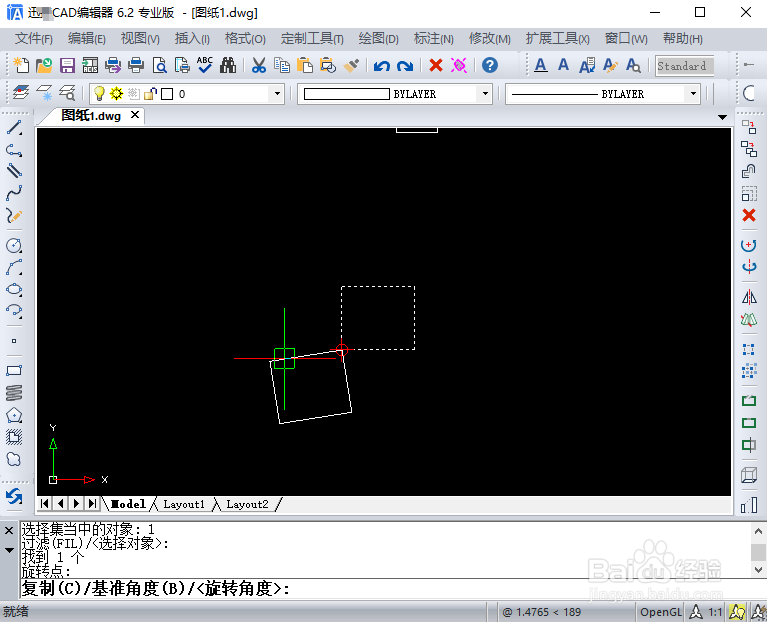Close the command panel with X

[x=9, y=531]
